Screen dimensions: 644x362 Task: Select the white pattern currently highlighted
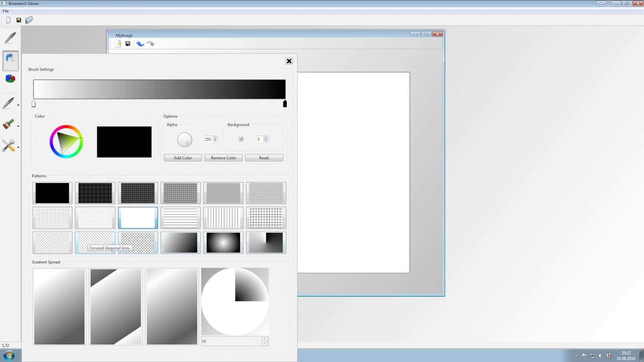tap(137, 217)
